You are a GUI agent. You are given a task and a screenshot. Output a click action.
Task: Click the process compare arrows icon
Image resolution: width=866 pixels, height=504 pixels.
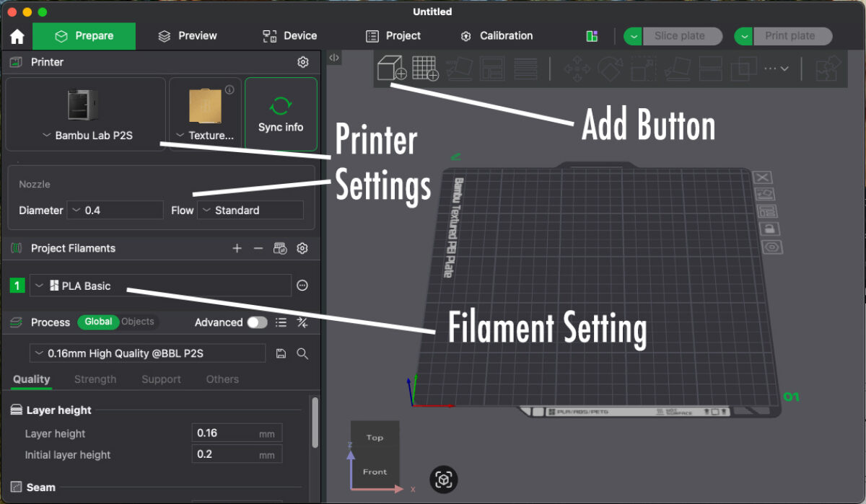pyautogui.click(x=302, y=322)
